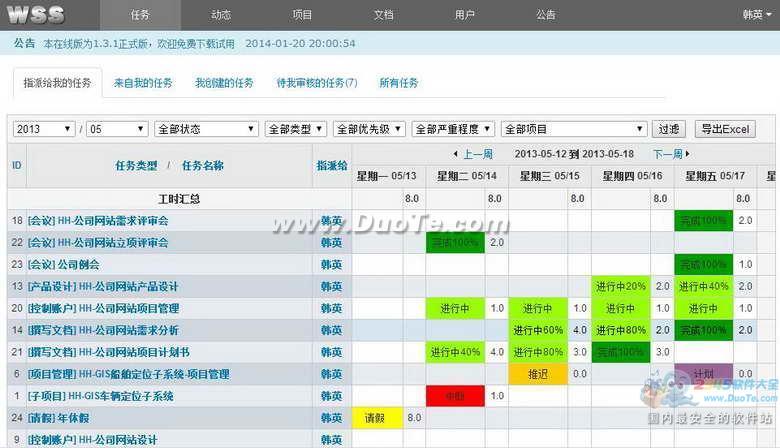Click the 导出Excel button
The height and width of the screenshot is (448, 780).
[725, 129]
